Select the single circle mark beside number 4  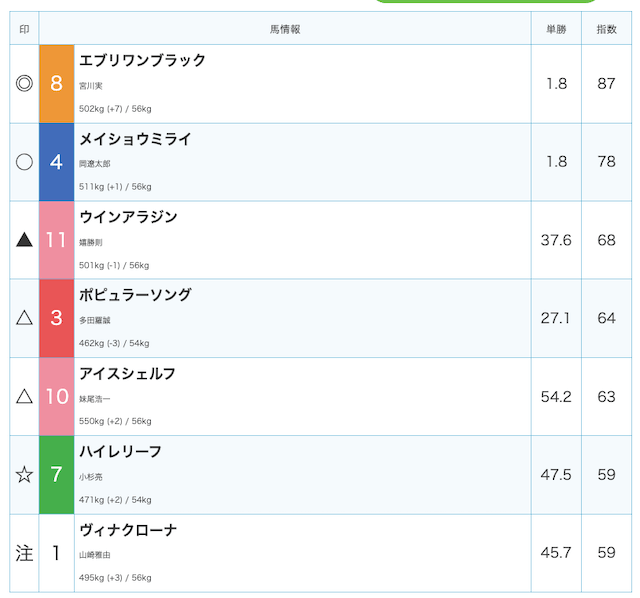tap(24, 162)
